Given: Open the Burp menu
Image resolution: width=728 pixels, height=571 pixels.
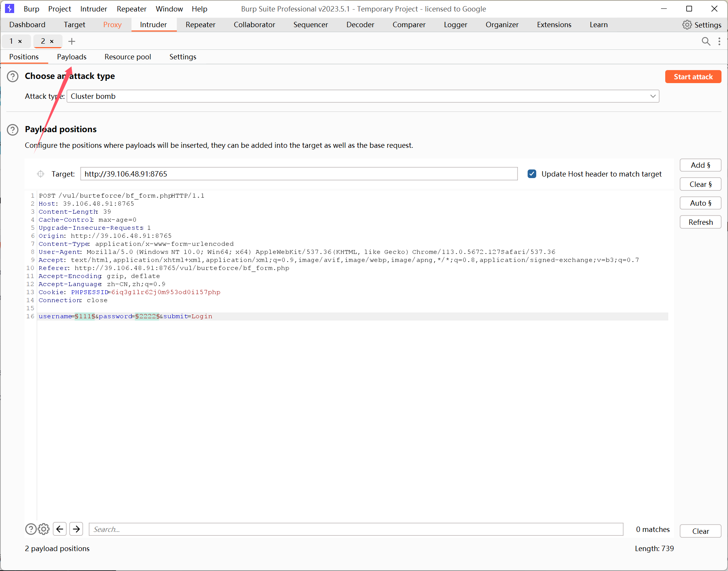Looking at the screenshot, I should 31,9.
